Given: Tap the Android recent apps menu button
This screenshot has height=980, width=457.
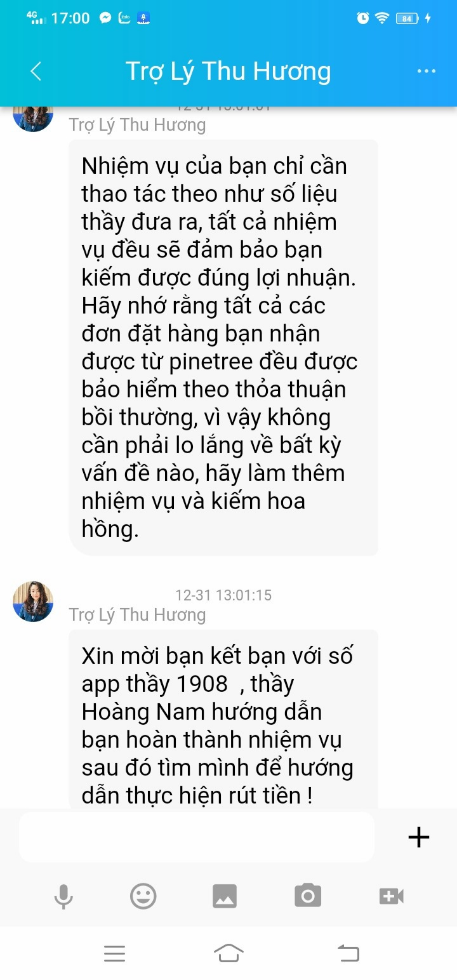Looking at the screenshot, I should [114, 953].
